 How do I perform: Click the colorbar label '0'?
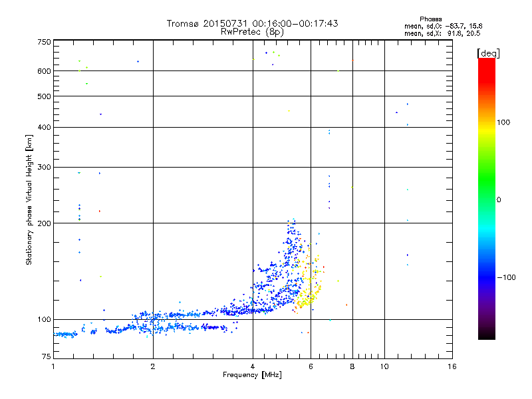[x=499, y=200]
